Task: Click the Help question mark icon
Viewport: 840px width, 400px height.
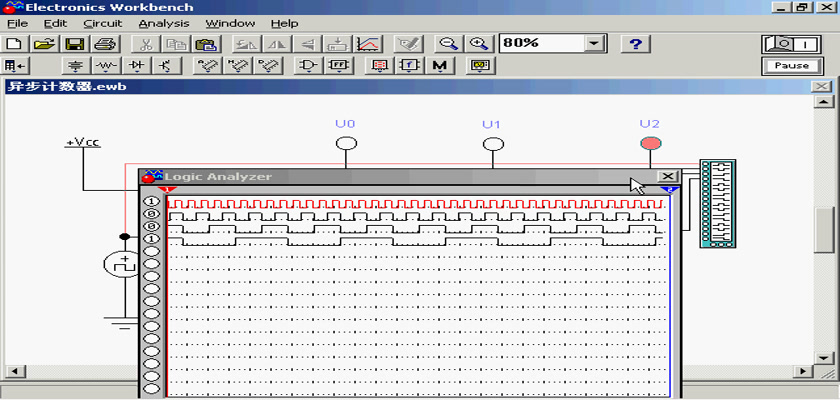Action: tap(636, 44)
